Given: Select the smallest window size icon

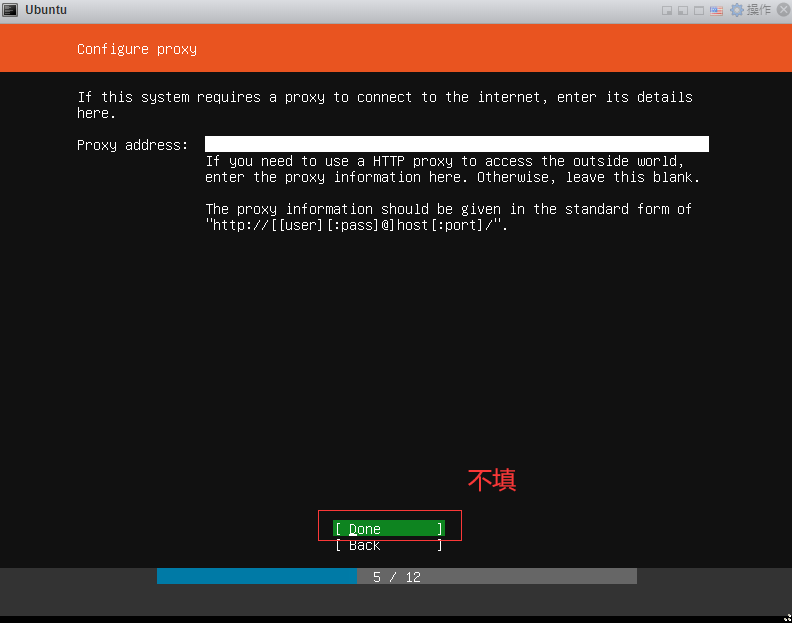Looking at the screenshot, I should point(667,10).
